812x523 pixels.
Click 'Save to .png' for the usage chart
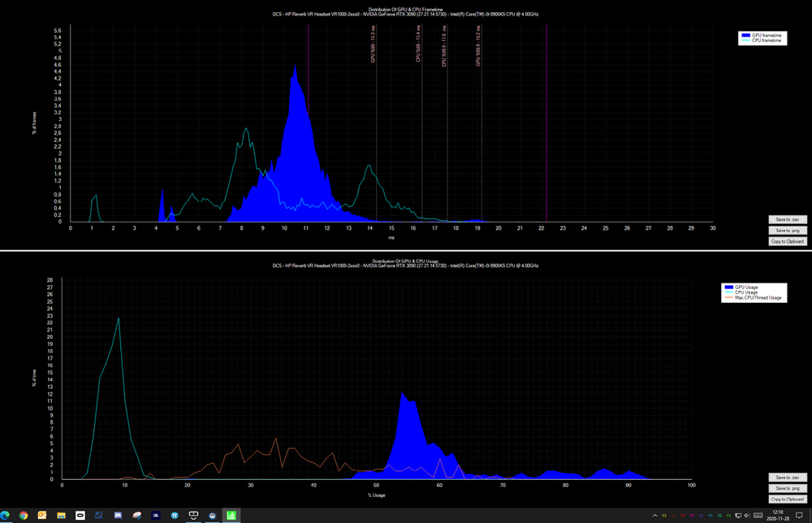click(787, 488)
